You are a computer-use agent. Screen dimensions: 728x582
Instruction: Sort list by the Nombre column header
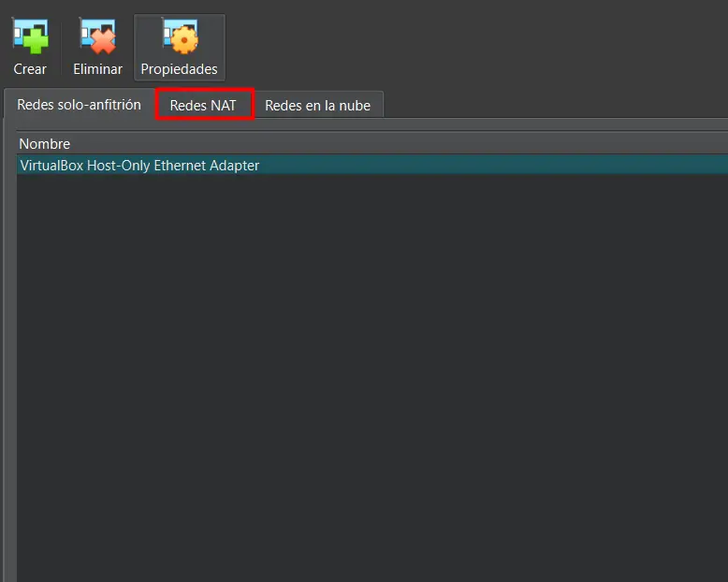(x=45, y=144)
